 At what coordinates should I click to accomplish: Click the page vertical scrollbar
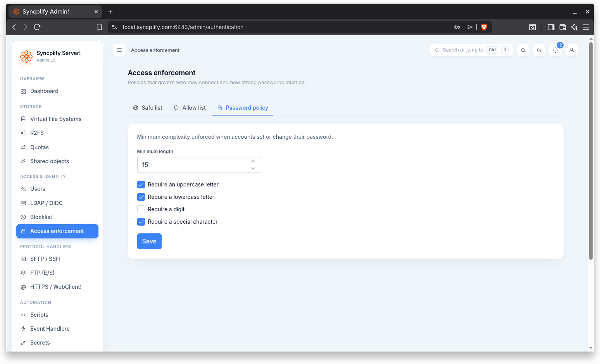pyautogui.click(x=591, y=151)
